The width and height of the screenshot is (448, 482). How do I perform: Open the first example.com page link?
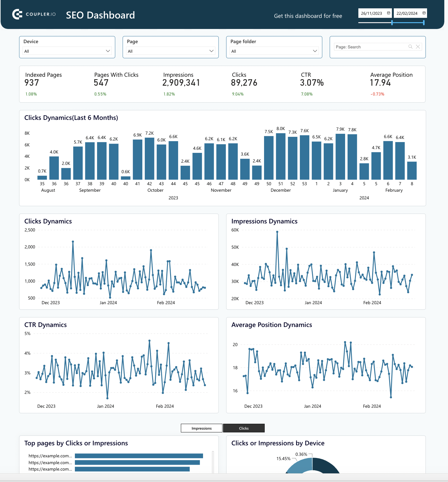coord(50,456)
